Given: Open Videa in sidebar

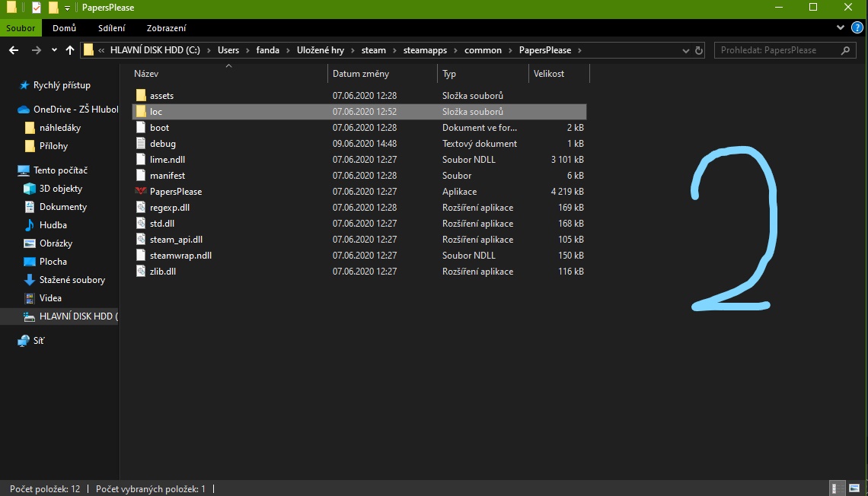Looking at the screenshot, I should click(x=49, y=298).
